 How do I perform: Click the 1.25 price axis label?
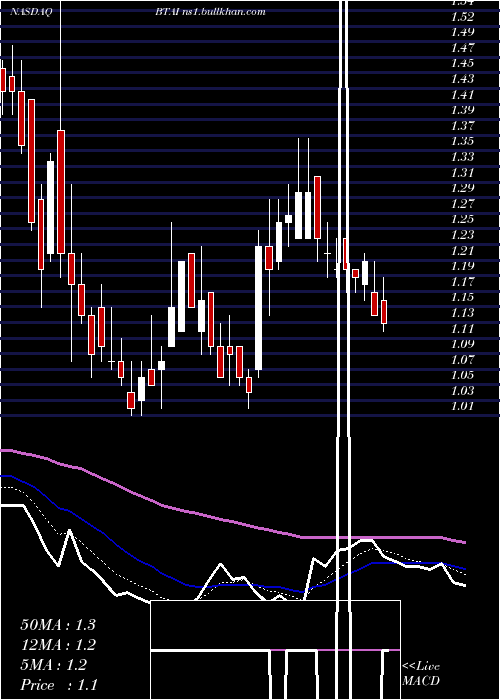click(x=462, y=219)
